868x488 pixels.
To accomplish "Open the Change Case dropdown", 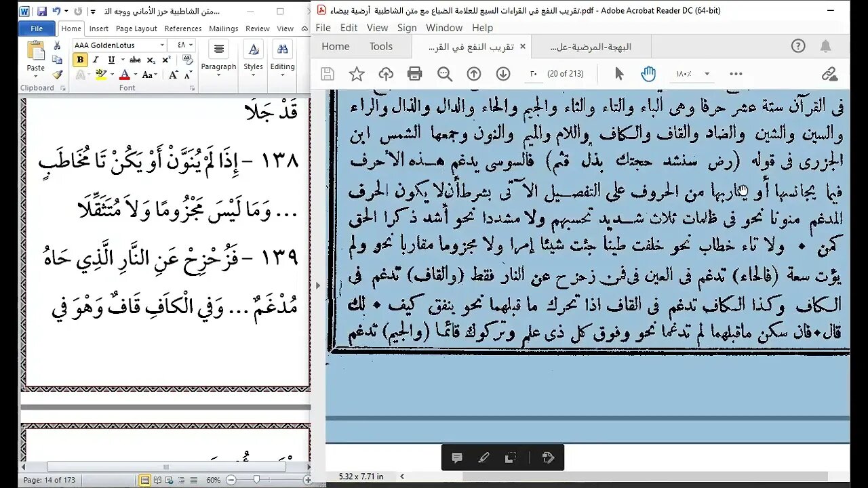I will tap(151, 75).
